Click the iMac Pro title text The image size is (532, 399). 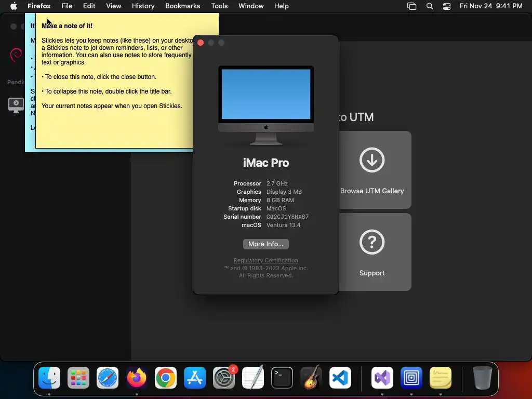tap(265, 163)
